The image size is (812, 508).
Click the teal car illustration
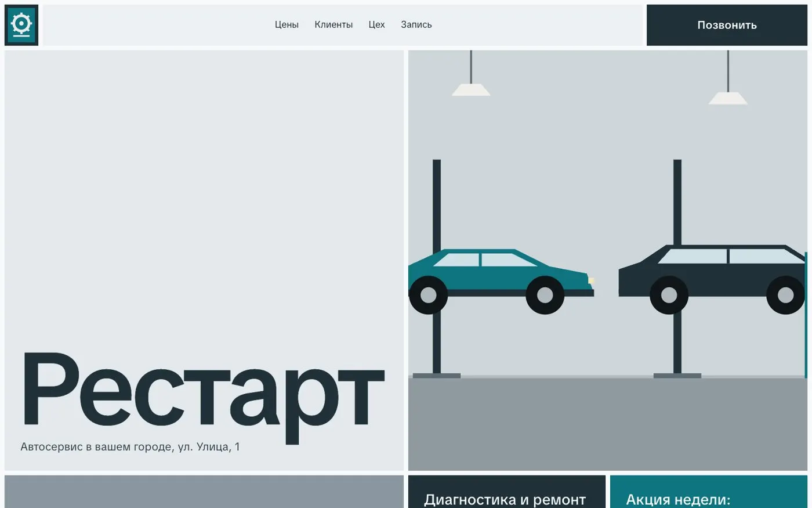(x=501, y=281)
